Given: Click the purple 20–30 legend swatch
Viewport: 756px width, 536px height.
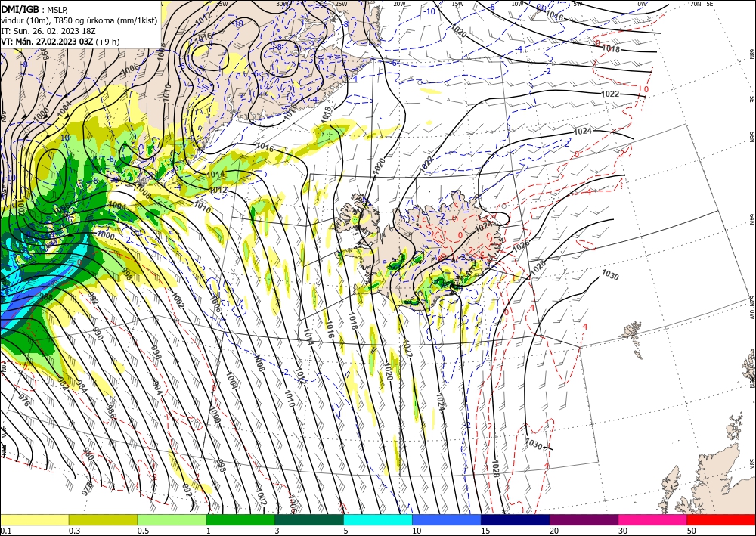Looking at the screenshot, I should (584, 519).
